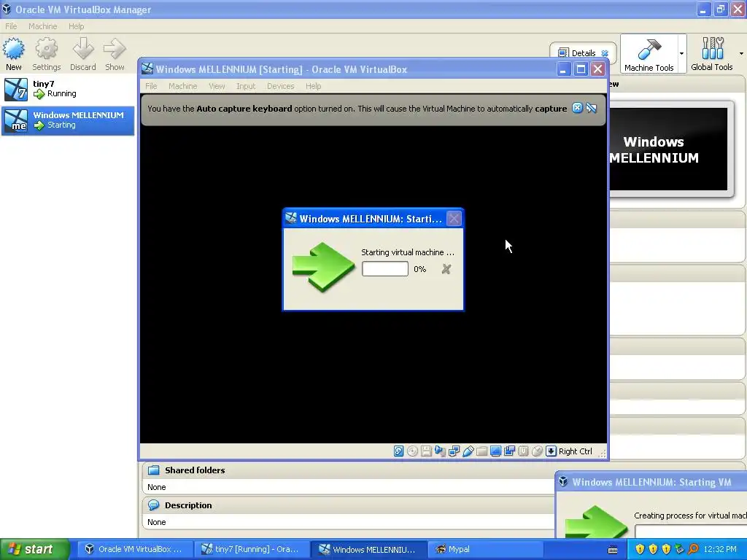The image size is (747, 560).
Task: Click the don't-show-again notification icon
Action: coord(592,108)
